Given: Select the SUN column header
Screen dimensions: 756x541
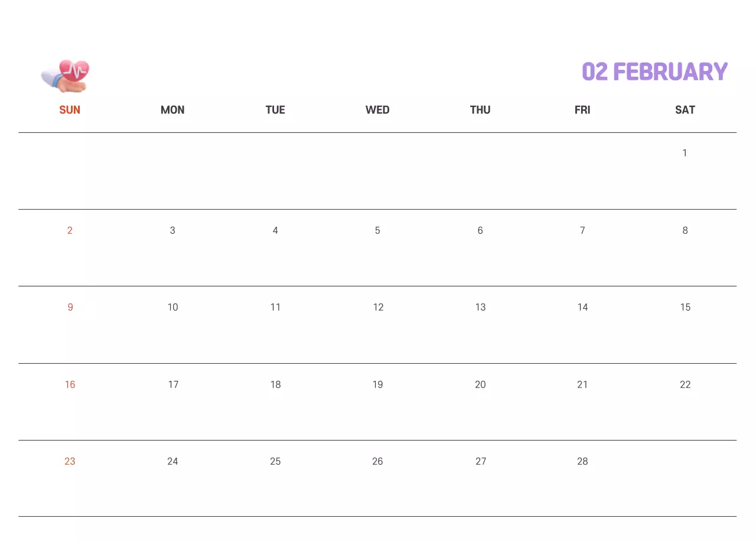Looking at the screenshot, I should point(70,110).
